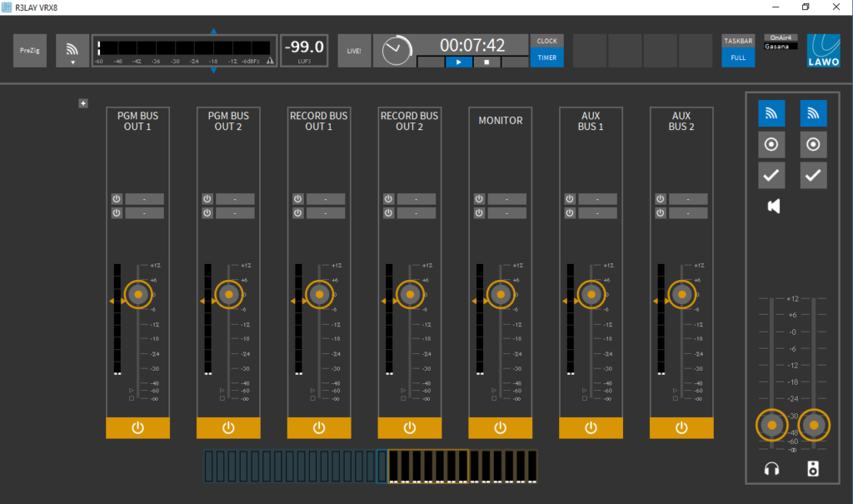The height and width of the screenshot is (504, 853).
Task: Click the PGM BUS OUT 2 fader knob
Action: point(228,294)
